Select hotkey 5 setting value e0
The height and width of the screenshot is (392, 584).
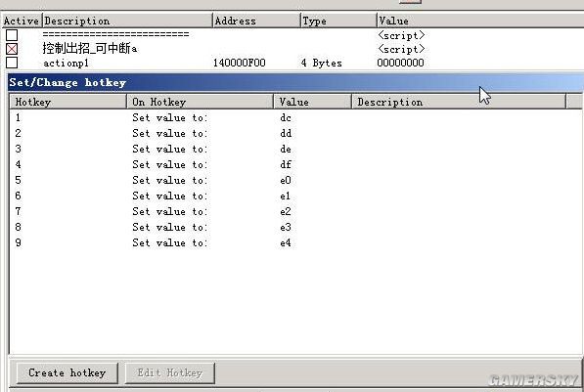(294, 180)
